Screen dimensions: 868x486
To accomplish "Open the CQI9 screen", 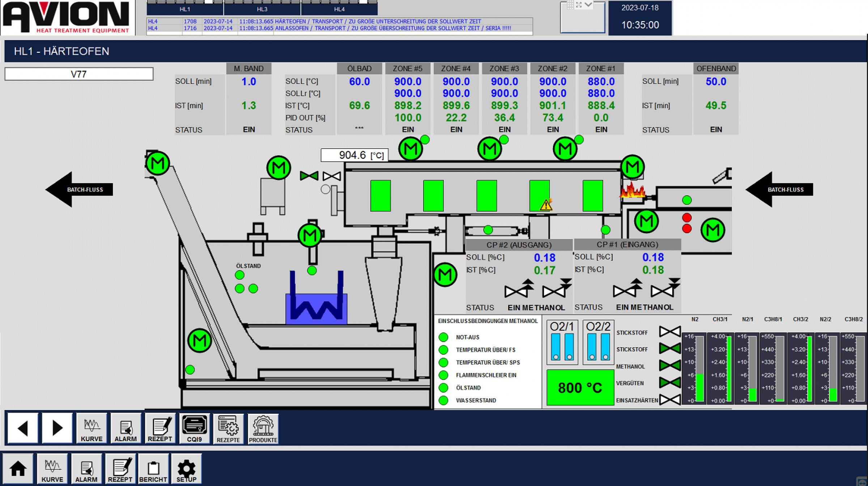I will 194,429.
